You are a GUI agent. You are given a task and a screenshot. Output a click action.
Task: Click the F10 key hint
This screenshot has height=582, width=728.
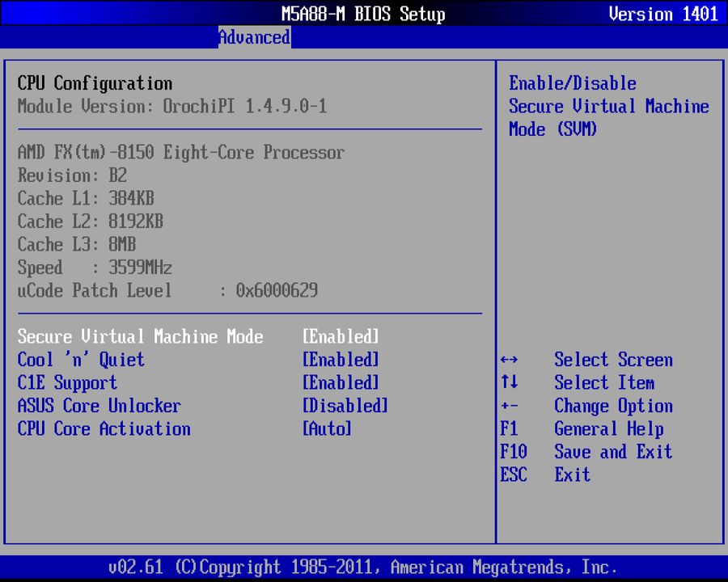[x=514, y=451]
